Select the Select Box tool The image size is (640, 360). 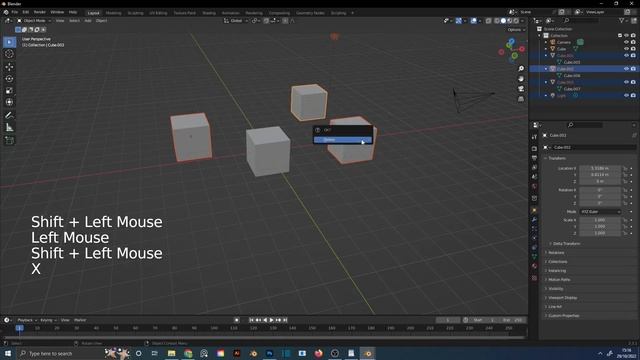[x=9, y=42]
